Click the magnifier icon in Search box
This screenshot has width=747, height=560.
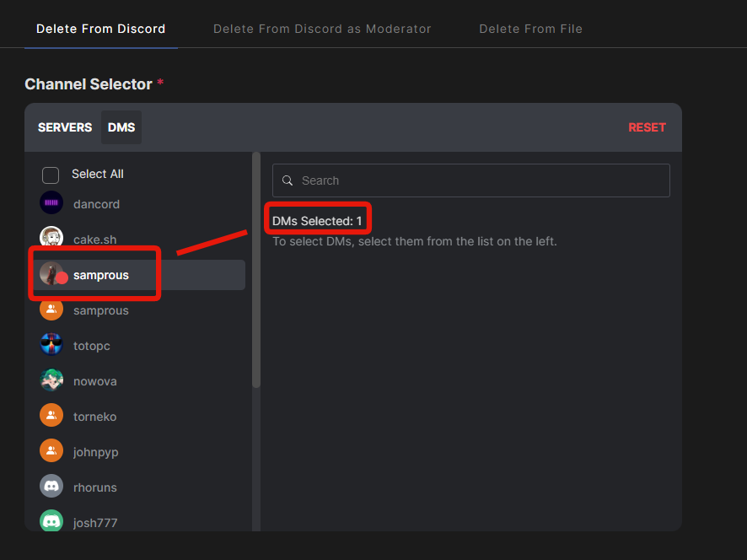(x=288, y=180)
